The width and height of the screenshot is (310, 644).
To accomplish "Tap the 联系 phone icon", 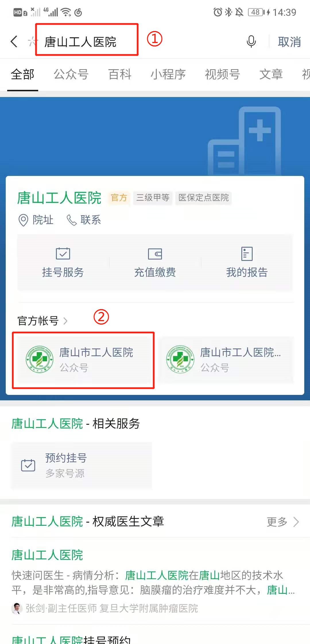I will [x=71, y=220].
